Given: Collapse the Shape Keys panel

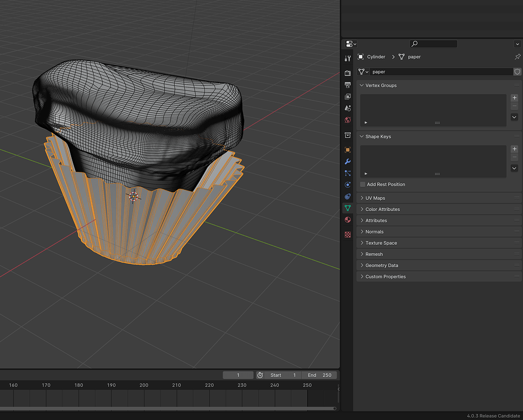Looking at the screenshot, I should (x=362, y=137).
